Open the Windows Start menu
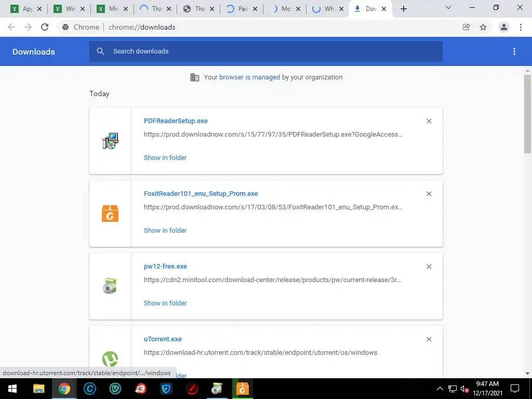Image resolution: width=532 pixels, height=399 pixels. 12,389
